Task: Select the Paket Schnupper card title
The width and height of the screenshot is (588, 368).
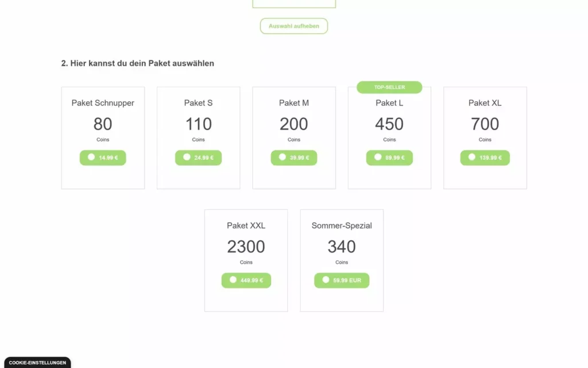Action: (103, 103)
